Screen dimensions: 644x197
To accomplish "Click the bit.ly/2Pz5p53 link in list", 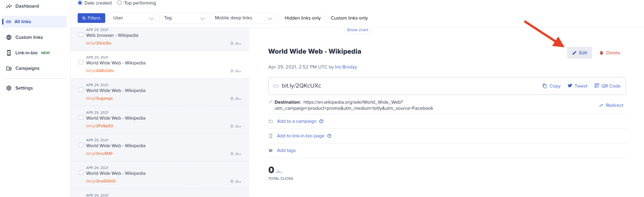I will tap(99, 126).
